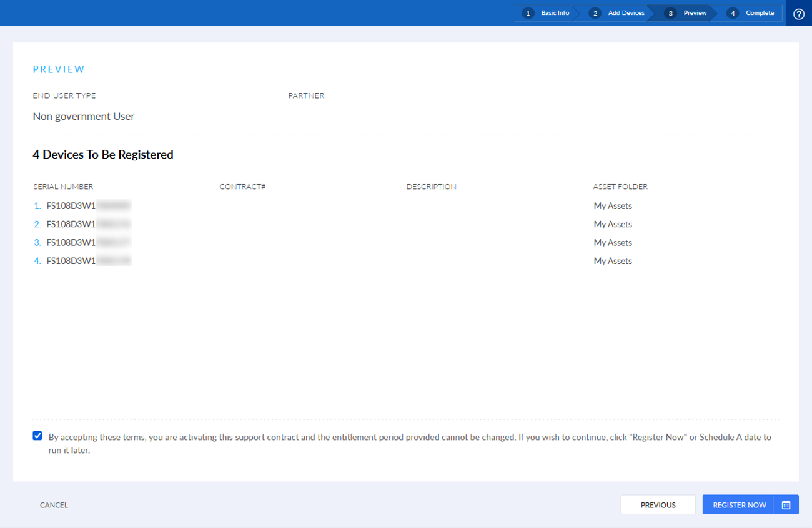This screenshot has width=812, height=528.
Task: Open the help panel via the question mark icon
Action: (799, 12)
